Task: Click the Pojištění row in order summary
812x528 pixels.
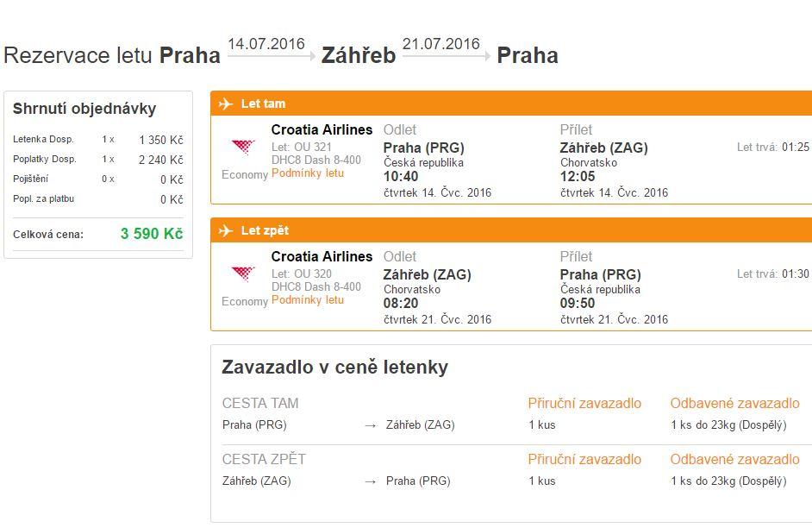Action: point(31,179)
